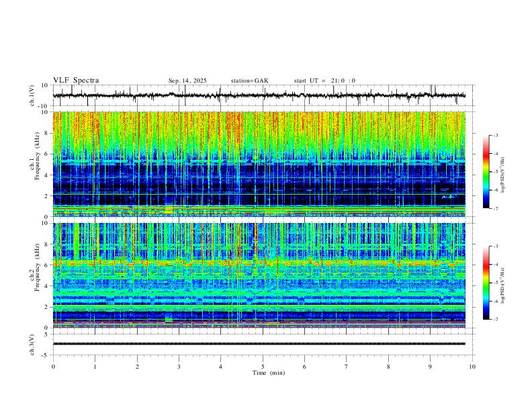This screenshot has height=411, width=532.
Task: Click the ch.2 spectrogram color scale bar
Action: (486, 283)
